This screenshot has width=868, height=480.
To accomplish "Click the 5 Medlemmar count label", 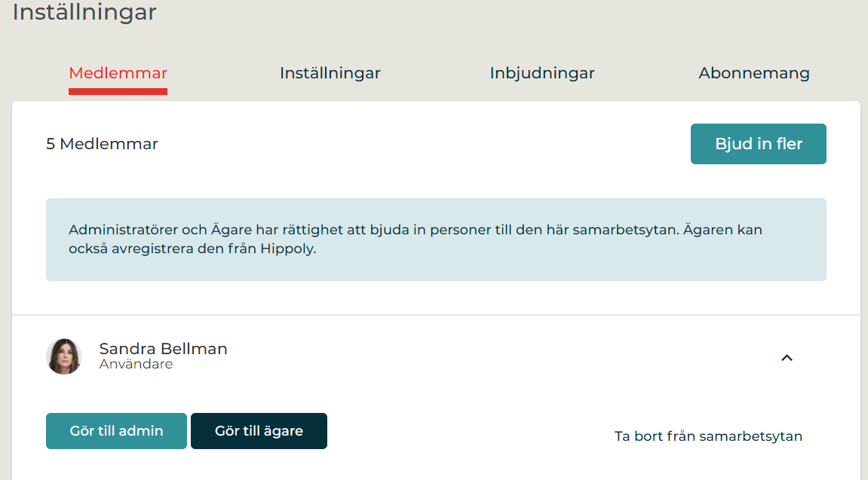I will [x=102, y=144].
